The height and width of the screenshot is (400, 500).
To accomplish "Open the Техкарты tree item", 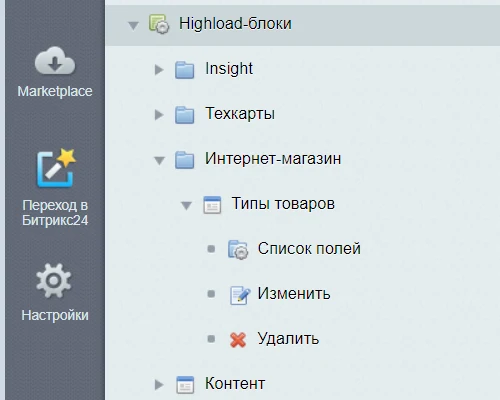I will pos(240,114).
